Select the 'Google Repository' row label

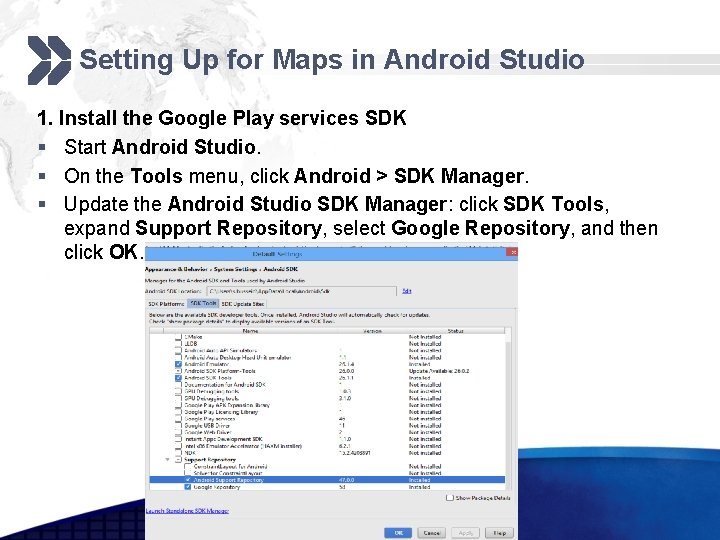point(217,487)
